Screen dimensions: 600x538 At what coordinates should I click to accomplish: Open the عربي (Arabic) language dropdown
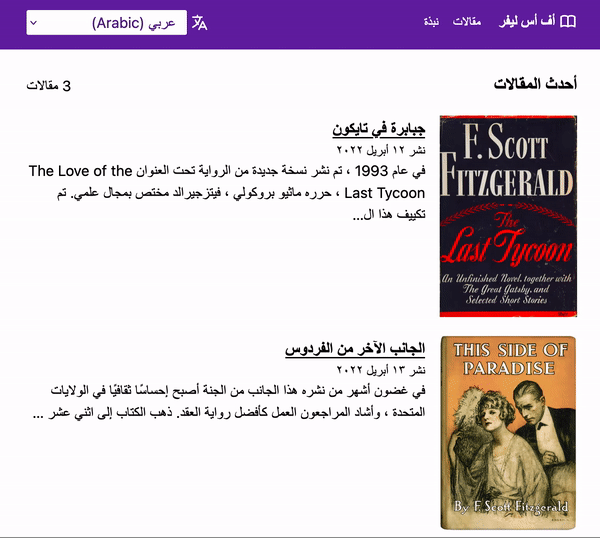pos(106,23)
